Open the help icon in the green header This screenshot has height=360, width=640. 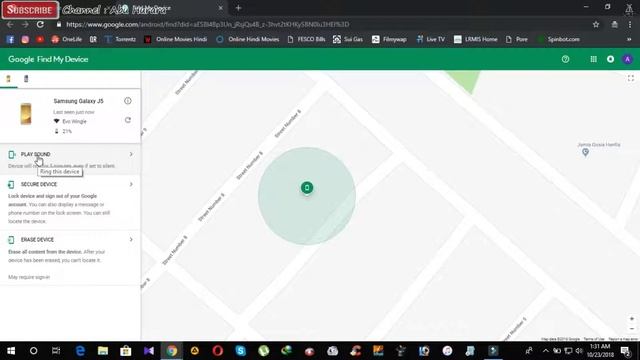point(565,59)
